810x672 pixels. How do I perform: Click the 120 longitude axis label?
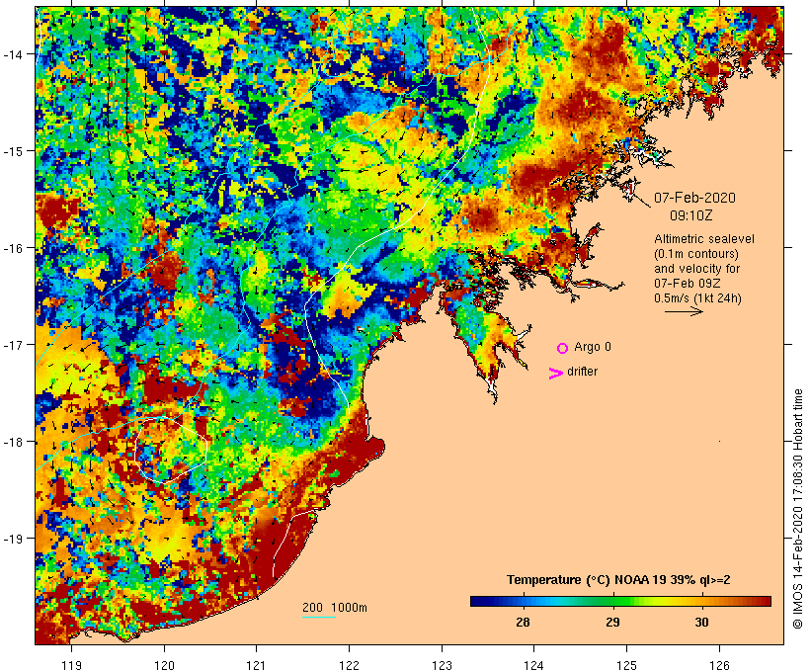pos(164,665)
